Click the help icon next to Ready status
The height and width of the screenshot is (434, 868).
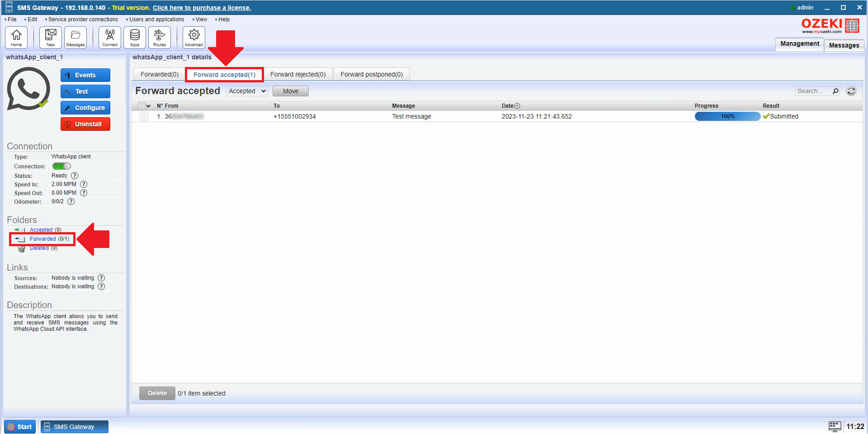(x=75, y=176)
